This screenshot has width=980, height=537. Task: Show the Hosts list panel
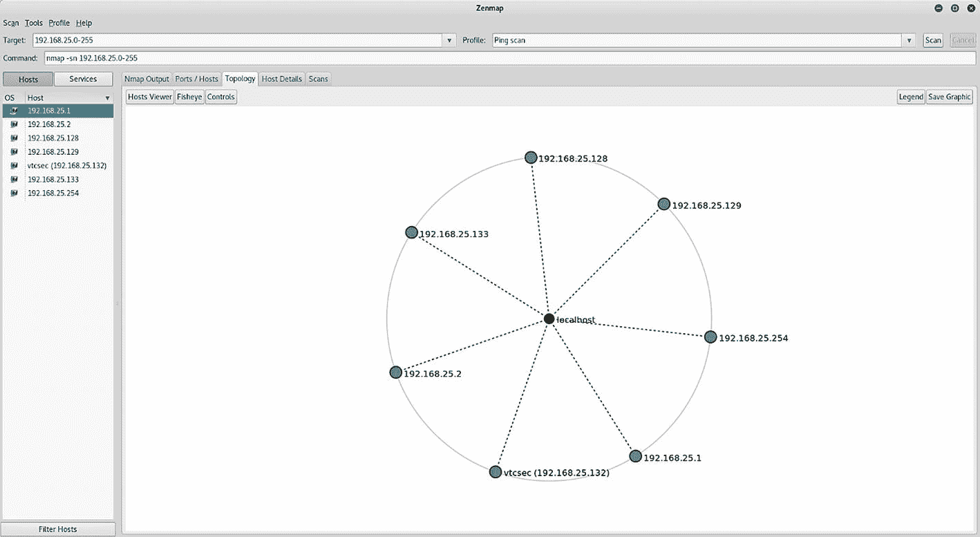point(28,79)
